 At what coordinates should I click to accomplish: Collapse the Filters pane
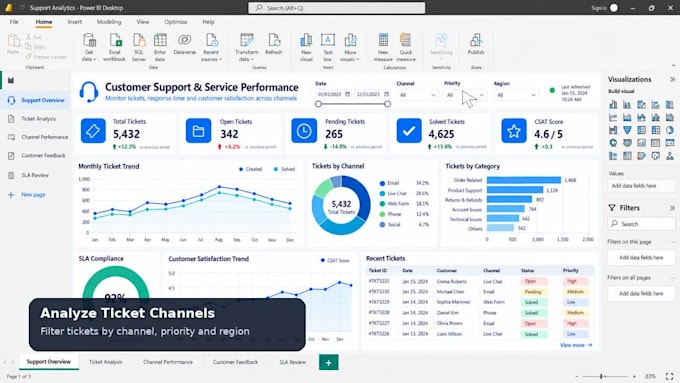pyautogui.click(x=672, y=208)
